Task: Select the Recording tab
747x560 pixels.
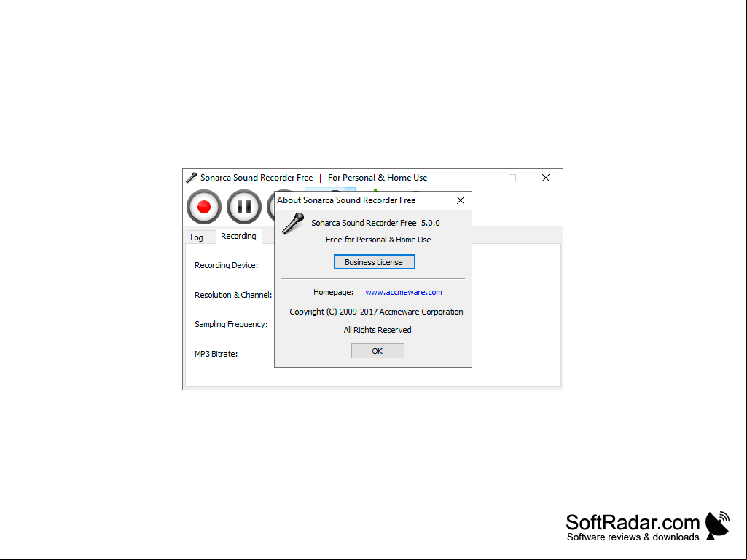Action: [239, 236]
